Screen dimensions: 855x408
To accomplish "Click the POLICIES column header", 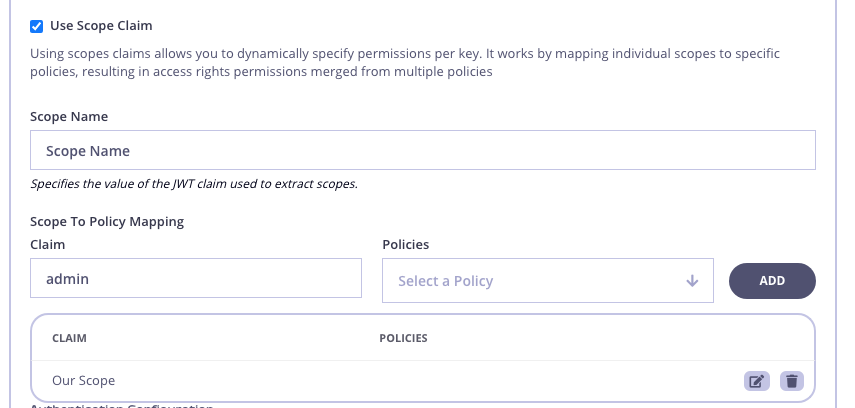I will (x=403, y=338).
